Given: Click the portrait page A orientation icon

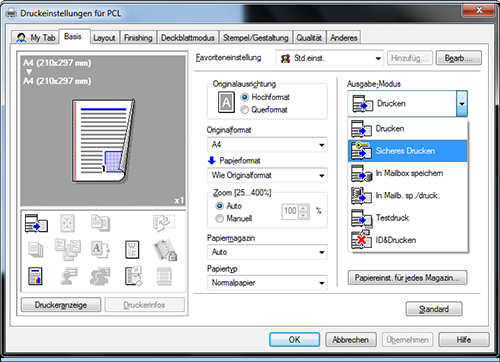Looking at the screenshot, I should pyautogui.click(x=226, y=102).
